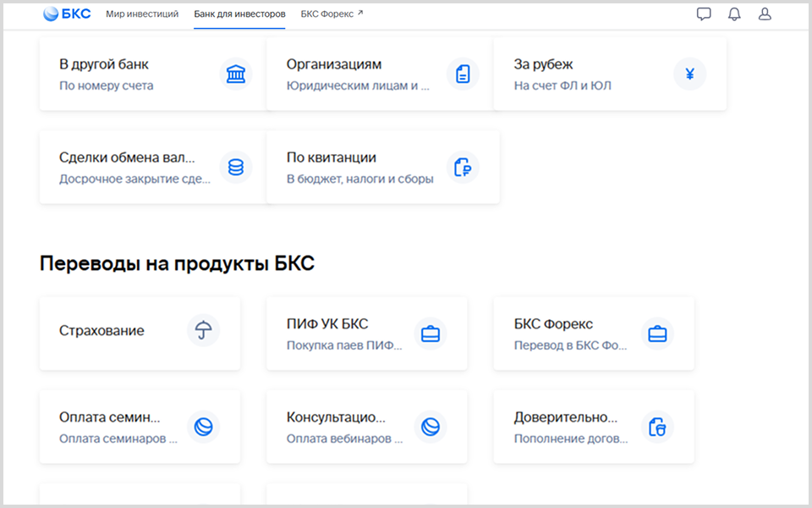Click the Доверительное управление icon
The width and height of the screenshot is (812, 508).
(x=657, y=427)
